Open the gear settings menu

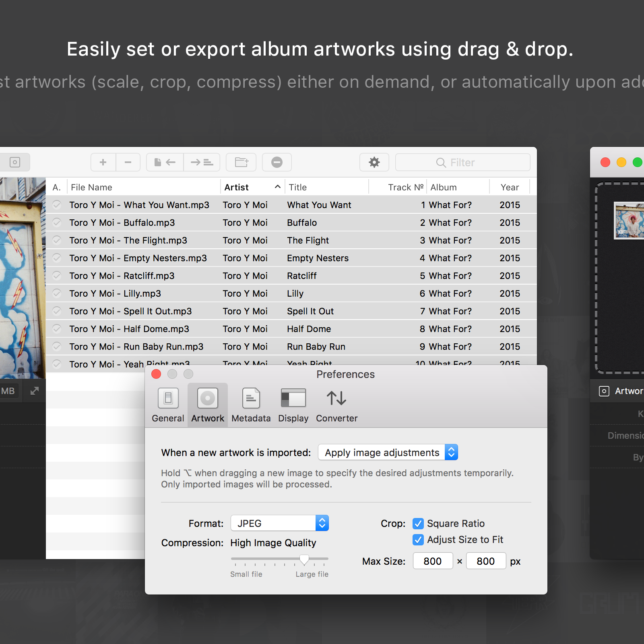tap(374, 162)
